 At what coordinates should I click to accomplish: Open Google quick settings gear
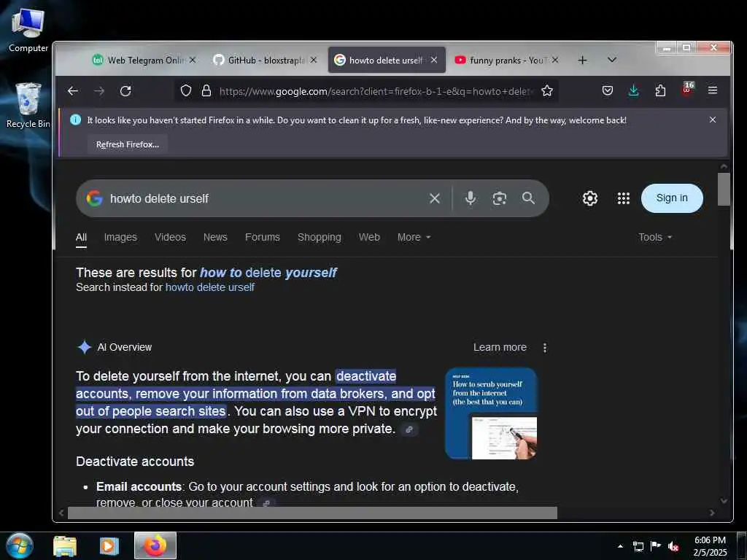[589, 198]
